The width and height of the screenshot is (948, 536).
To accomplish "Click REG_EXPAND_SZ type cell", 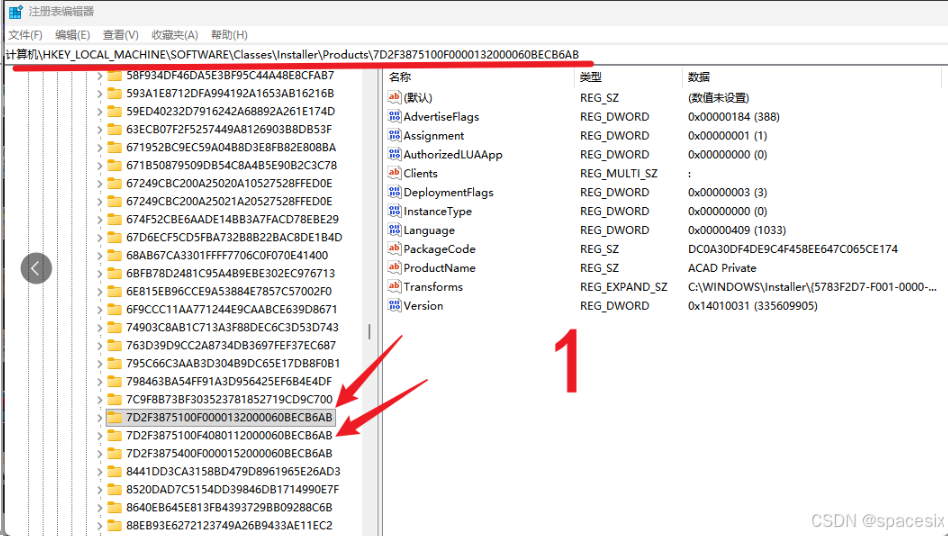I will pos(623,287).
